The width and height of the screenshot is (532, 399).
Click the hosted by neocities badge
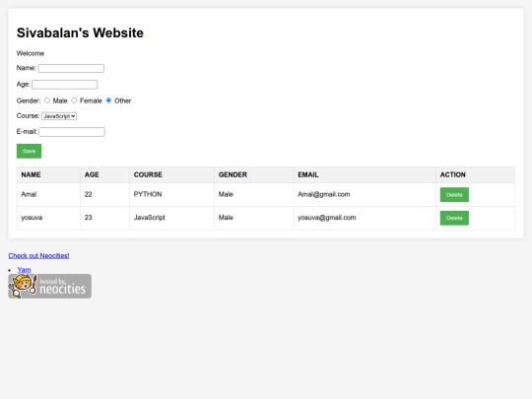tap(50, 287)
